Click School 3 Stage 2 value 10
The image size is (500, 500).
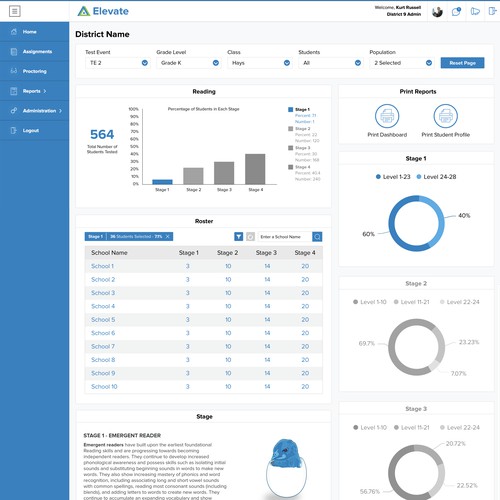(228, 293)
